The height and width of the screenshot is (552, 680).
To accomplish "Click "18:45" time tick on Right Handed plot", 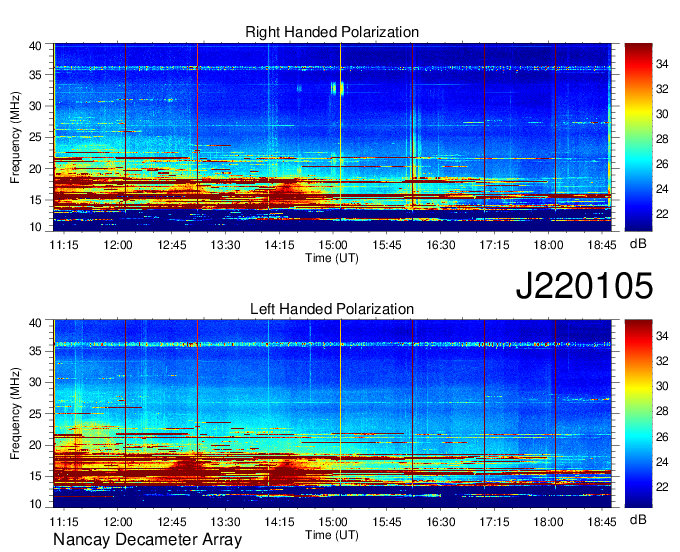I will [x=602, y=245].
